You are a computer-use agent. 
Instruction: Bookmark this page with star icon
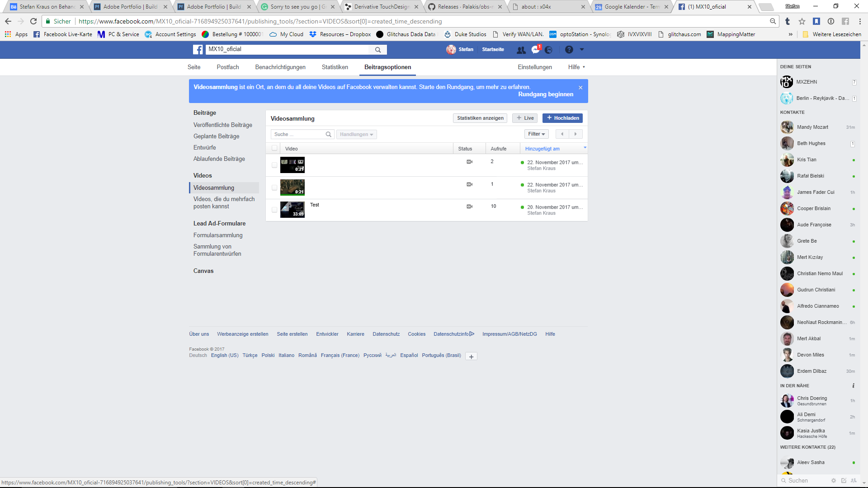click(x=802, y=21)
